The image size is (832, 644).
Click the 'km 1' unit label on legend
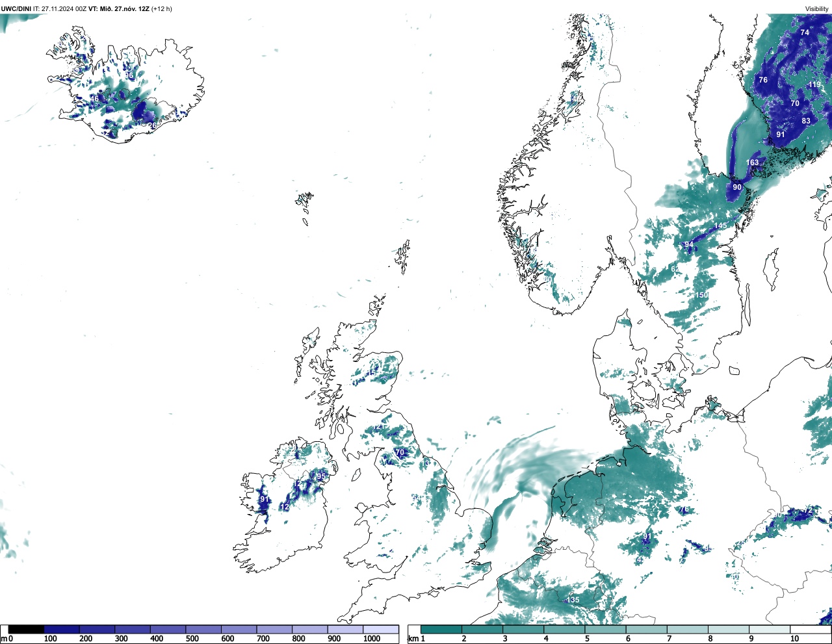click(416, 639)
